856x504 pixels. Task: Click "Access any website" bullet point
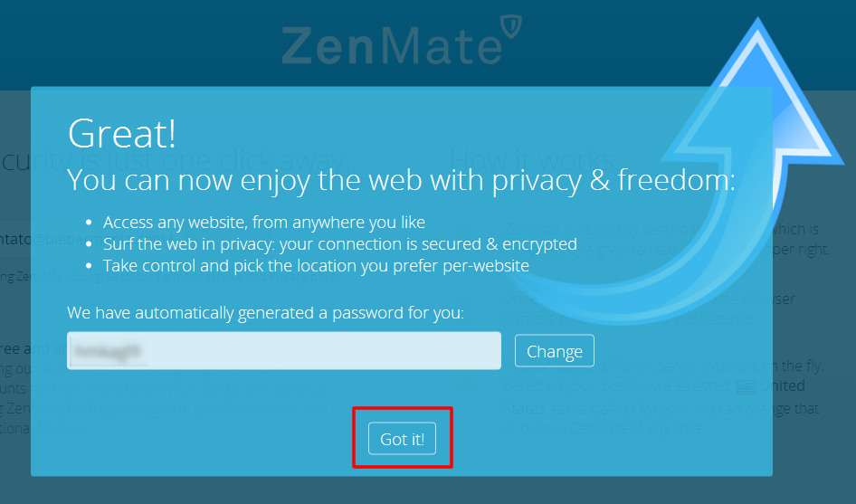tap(264, 222)
